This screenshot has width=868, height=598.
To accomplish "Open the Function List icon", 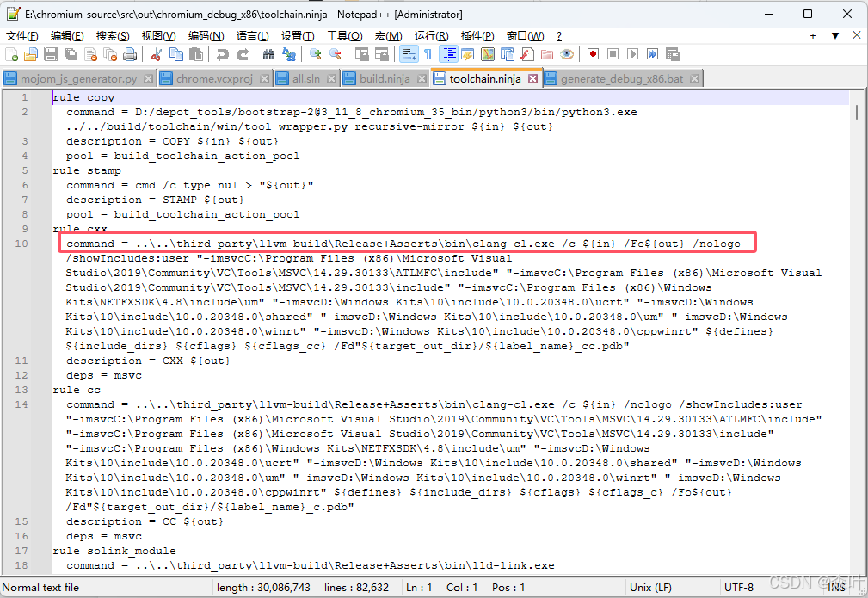I will point(527,54).
